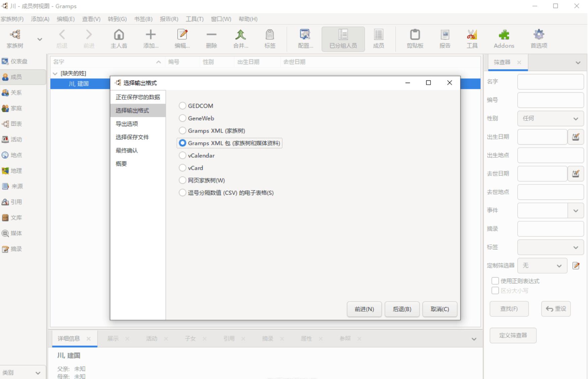Viewport: 588px width, 379px height.
Task: Click the 重设 reset button
Action: [556, 309]
